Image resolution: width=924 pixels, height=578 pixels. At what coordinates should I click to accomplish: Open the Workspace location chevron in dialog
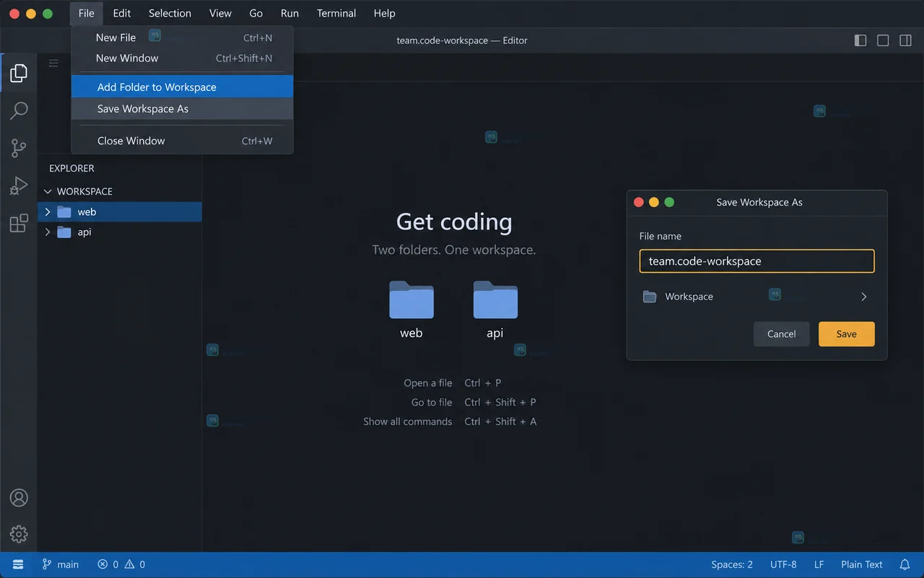864,297
